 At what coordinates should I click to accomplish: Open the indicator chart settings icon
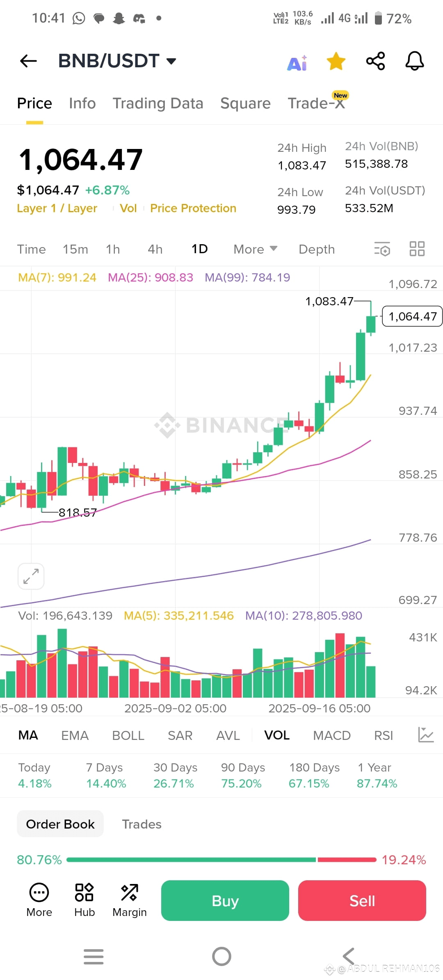click(x=426, y=735)
